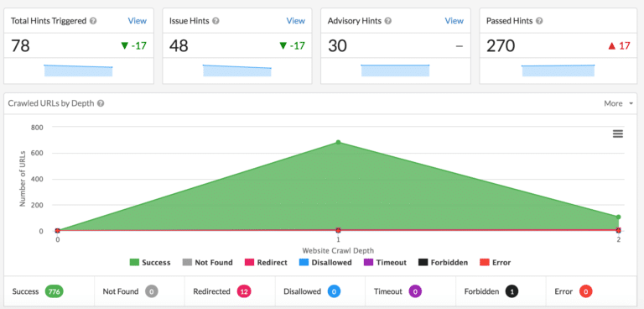Click the Error 0 count badge
The width and height of the screenshot is (644, 309).
[x=585, y=291]
